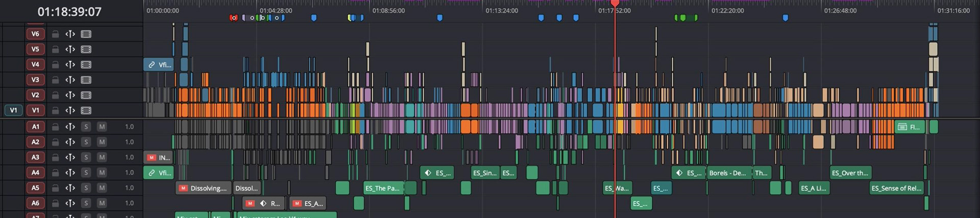This screenshot has width=980, height=218.
Task: Click the current timecode 01:18:39:07 field
Action: [x=69, y=12]
